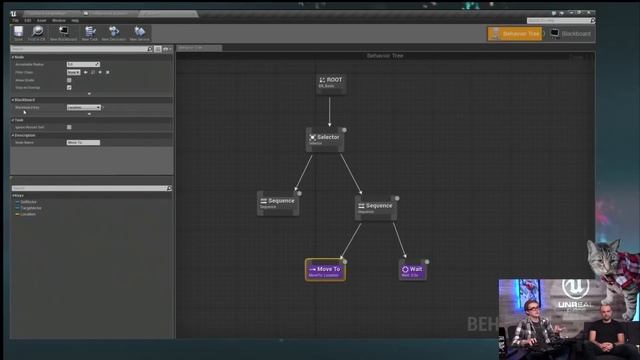Clear the Filter Class value
This screenshot has width=640, height=360.
(108, 72)
